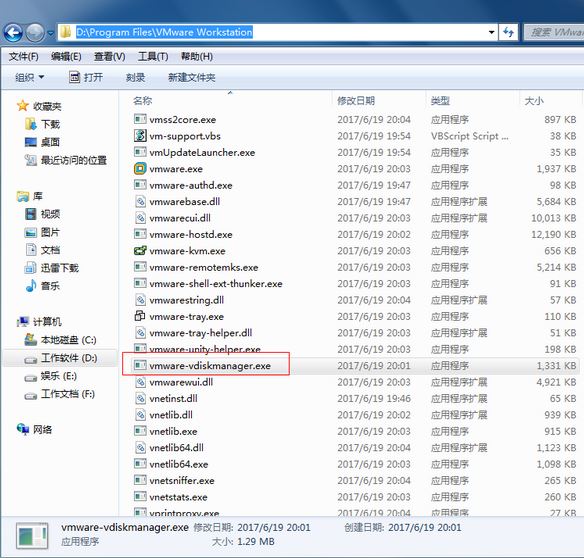Click the vnetsniffer.exe file name
The image size is (584, 558).
[182, 481]
